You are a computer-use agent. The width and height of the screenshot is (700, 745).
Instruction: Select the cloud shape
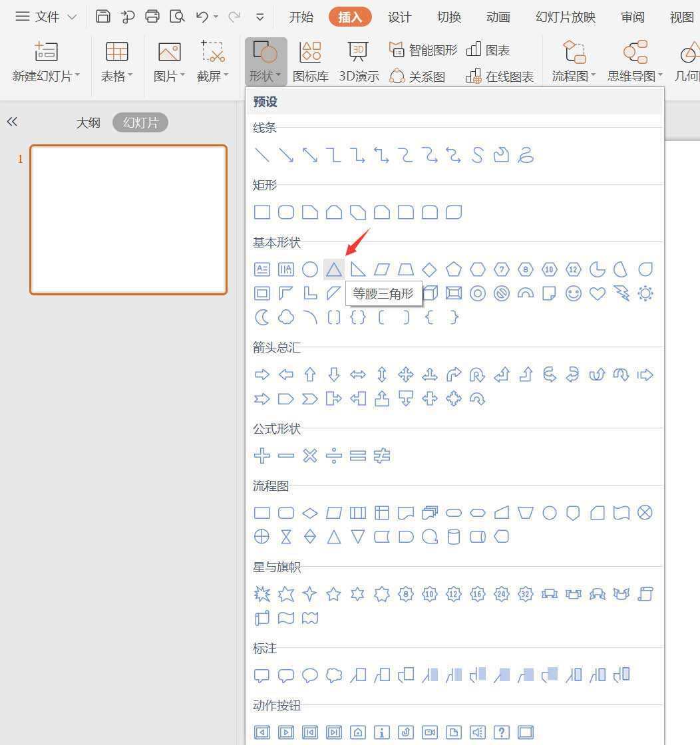(285, 317)
